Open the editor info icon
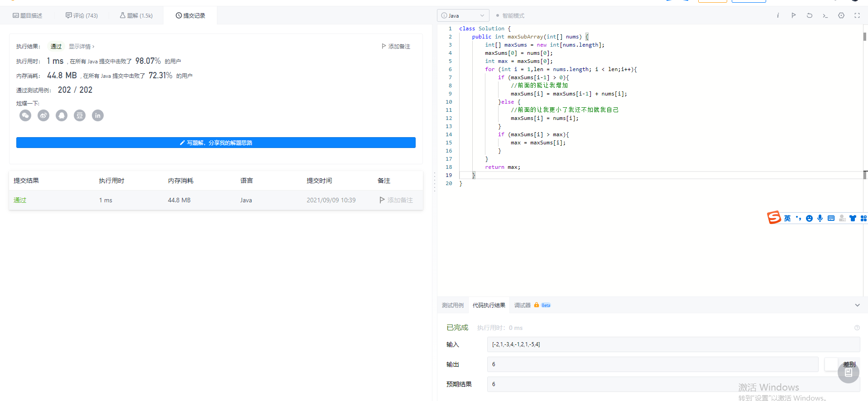The height and width of the screenshot is (401, 868). (778, 15)
